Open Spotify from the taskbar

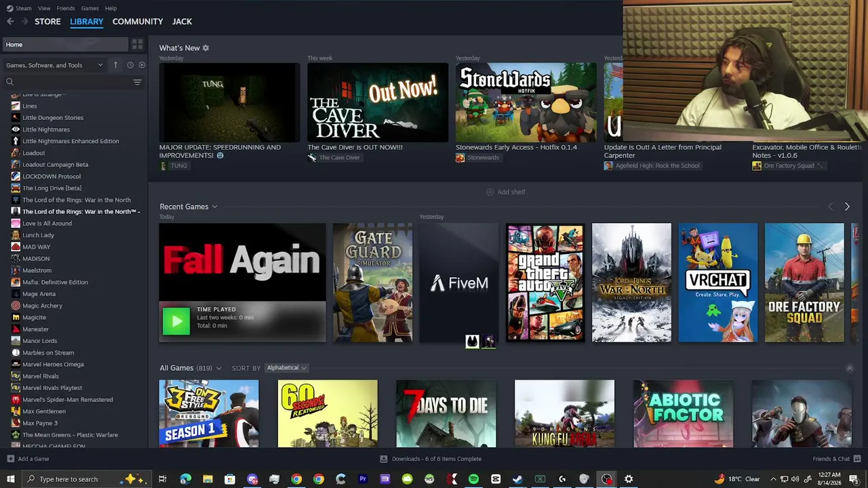[x=473, y=479]
